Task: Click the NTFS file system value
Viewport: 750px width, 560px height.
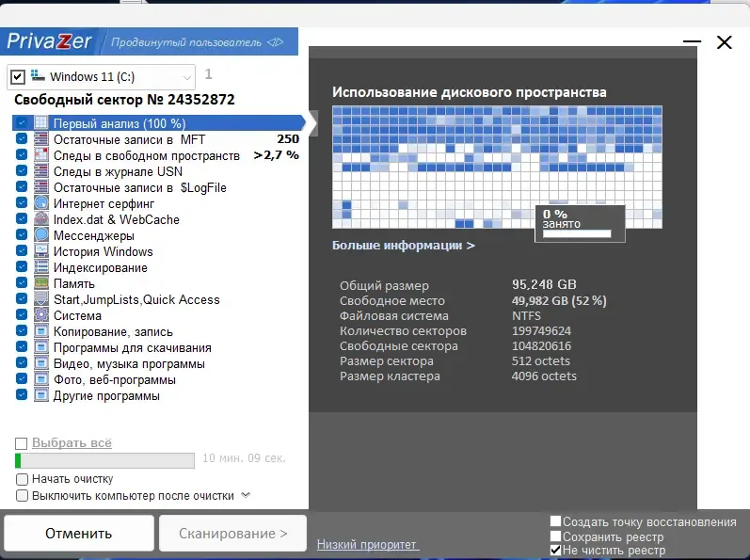Action: click(526, 315)
